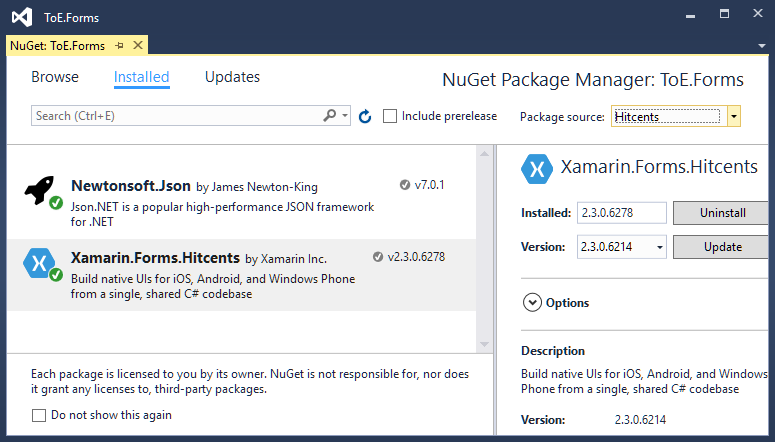This screenshot has height=442, width=775.
Task: Click the Newtonsoft.Json rocket icon
Action: [x=40, y=190]
